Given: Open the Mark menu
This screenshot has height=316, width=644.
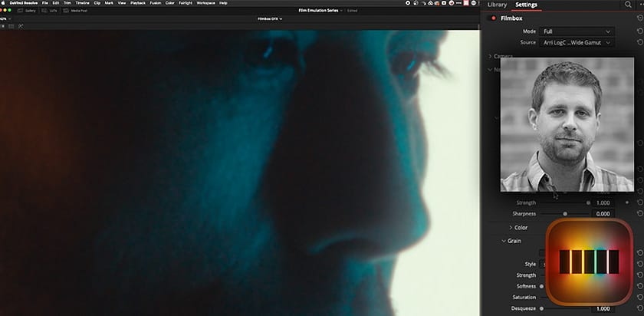Looking at the screenshot, I should [x=109, y=3].
